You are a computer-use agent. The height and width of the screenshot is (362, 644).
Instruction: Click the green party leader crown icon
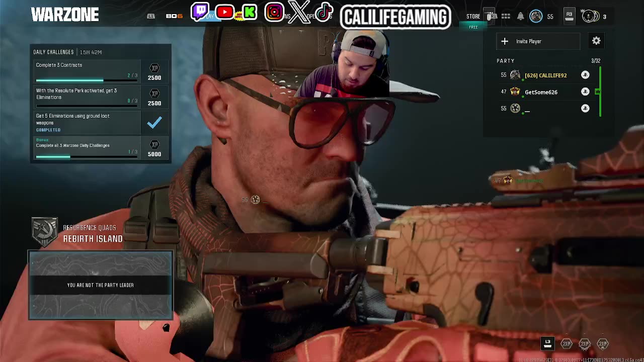597,92
